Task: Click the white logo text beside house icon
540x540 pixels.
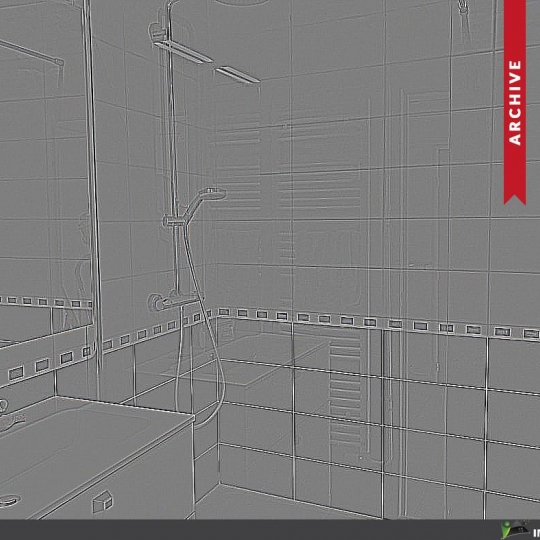Action: click(537, 532)
